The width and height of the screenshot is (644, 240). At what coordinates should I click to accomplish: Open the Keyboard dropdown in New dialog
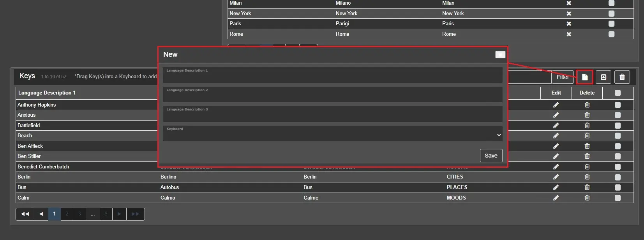click(332, 135)
